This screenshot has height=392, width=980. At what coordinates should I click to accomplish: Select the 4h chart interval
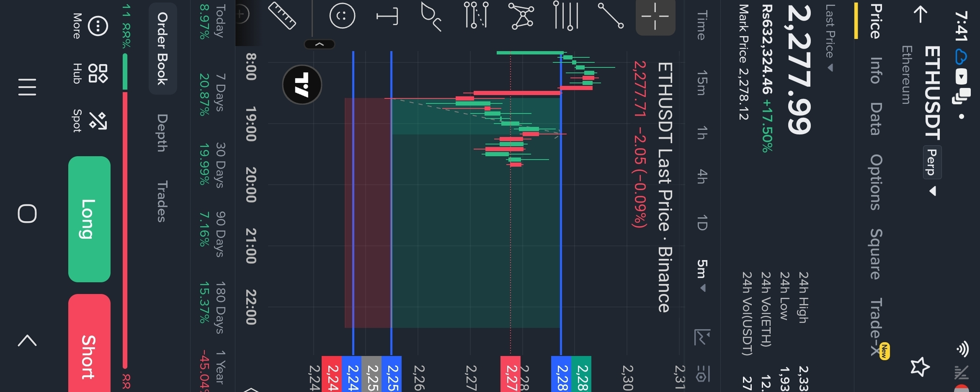pyautogui.click(x=702, y=177)
